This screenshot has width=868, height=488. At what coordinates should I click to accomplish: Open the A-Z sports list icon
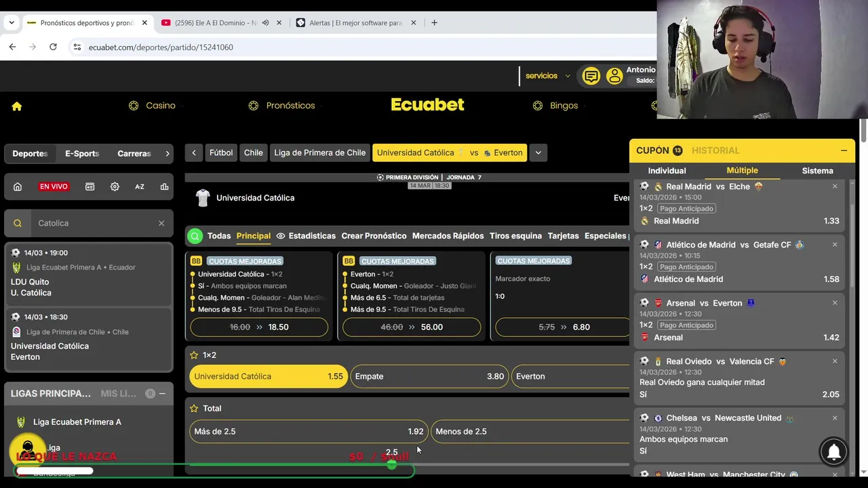tap(140, 186)
